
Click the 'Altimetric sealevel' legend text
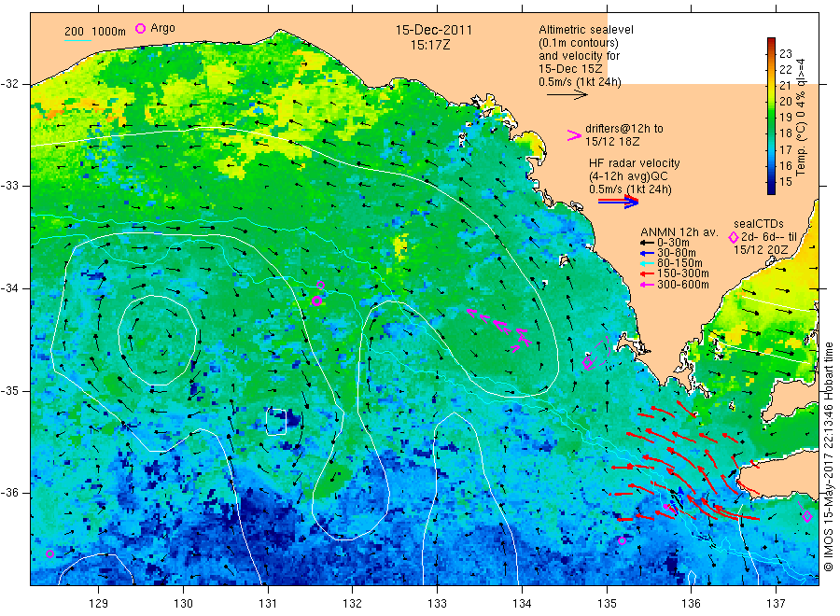(586, 30)
